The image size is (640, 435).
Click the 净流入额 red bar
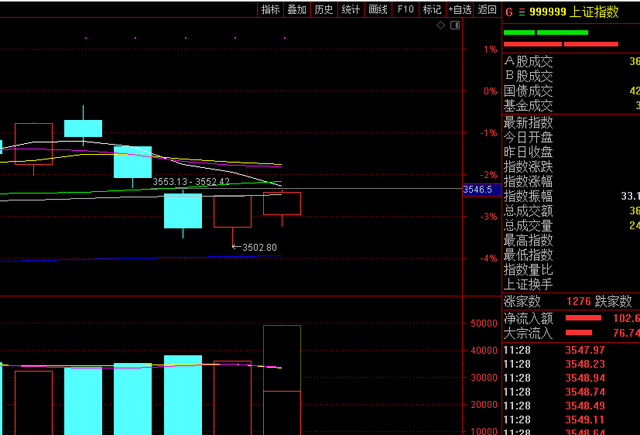point(584,317)
